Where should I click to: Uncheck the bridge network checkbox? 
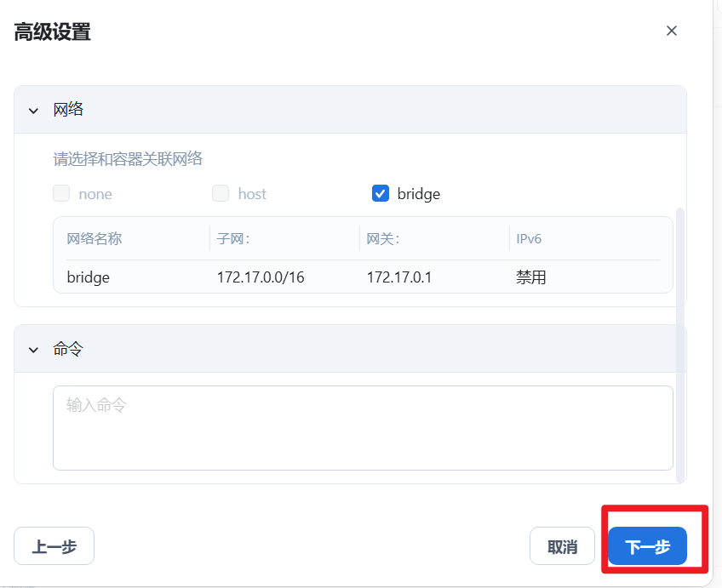tap(381, 193)
